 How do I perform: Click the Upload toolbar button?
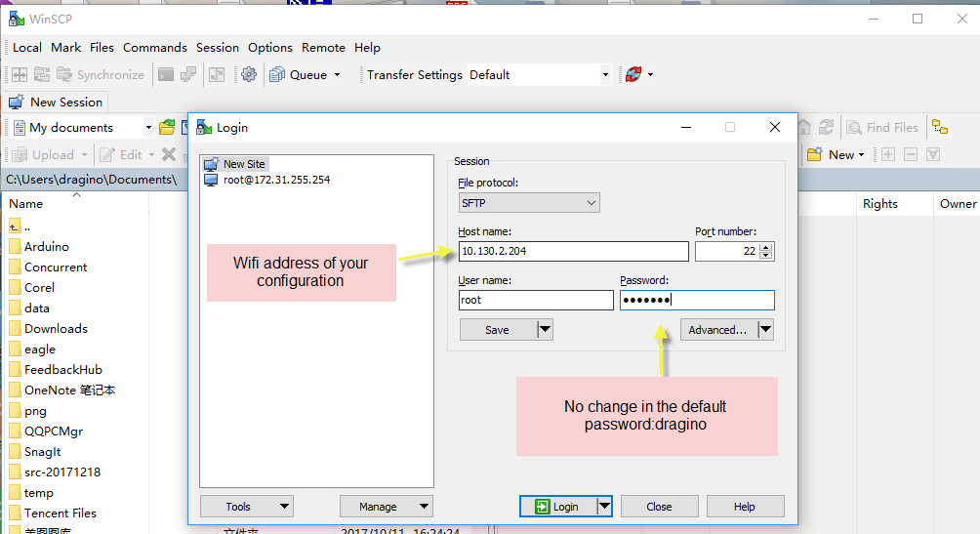[x=43, y=154]
